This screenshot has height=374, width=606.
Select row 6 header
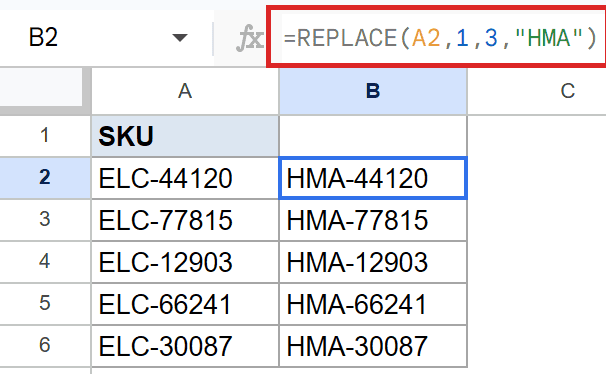point(45,345)
